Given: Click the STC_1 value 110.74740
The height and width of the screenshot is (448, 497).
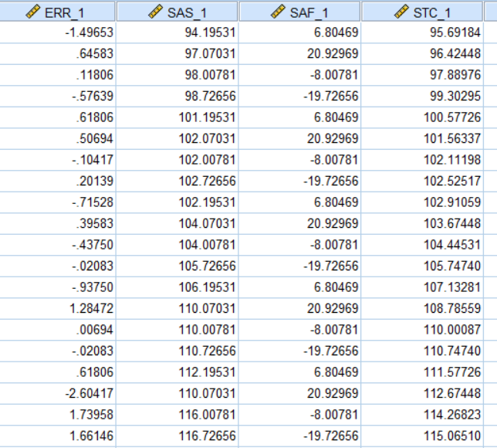Looking at the screenshot, I should (452, 351).
